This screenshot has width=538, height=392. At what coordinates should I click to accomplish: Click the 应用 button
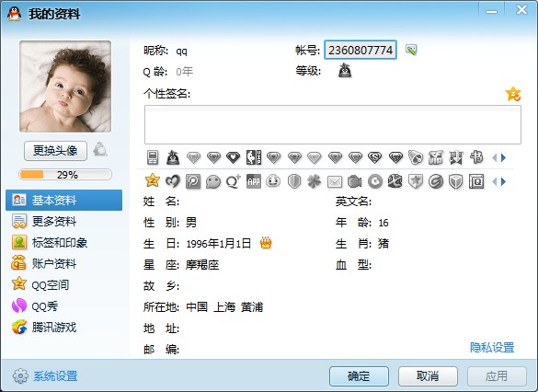[x=497, y=376]
